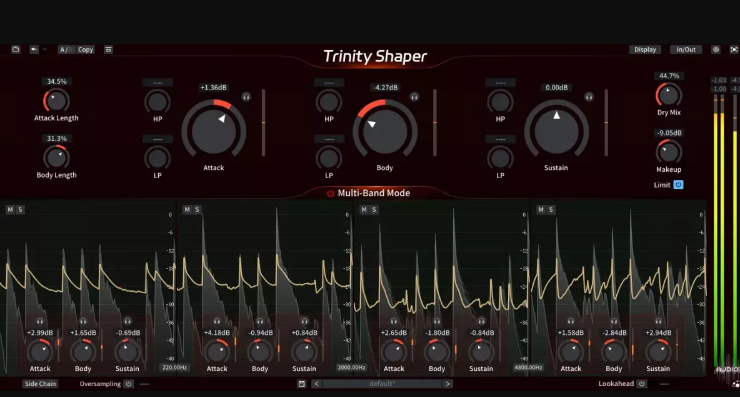Click the redo arrow icon
Screen dimensions: 740x397
point(44,49)
